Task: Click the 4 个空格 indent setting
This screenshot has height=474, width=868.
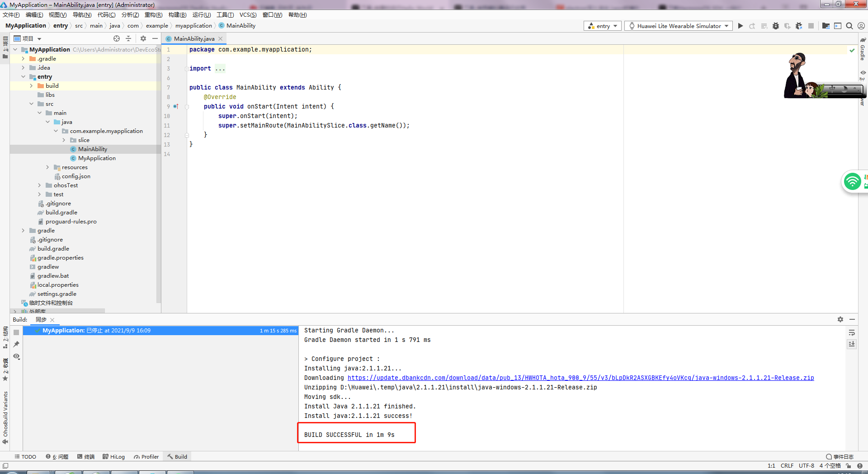Action: [830, 465]
